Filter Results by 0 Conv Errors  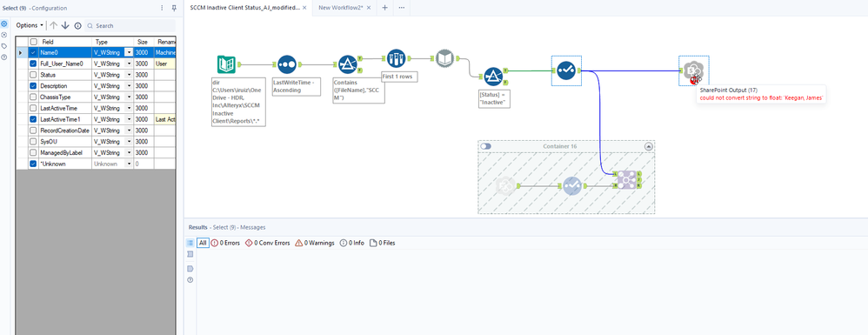pyautogui.click(x=267, y=243)
